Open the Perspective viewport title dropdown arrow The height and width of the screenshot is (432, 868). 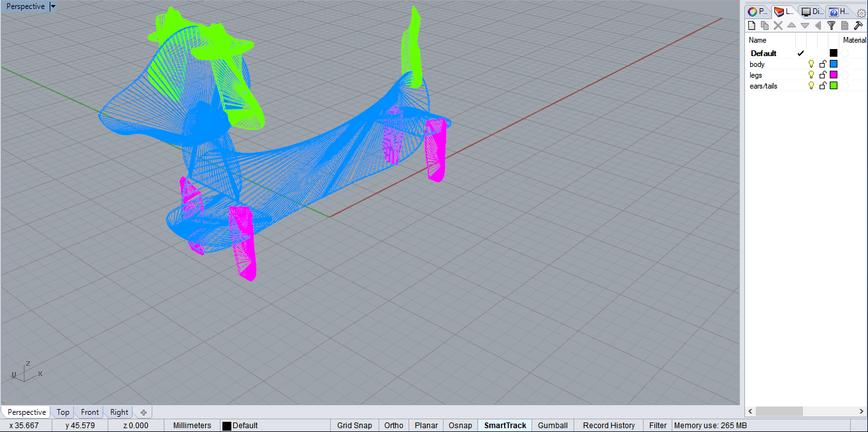click(x=53, y=6)
